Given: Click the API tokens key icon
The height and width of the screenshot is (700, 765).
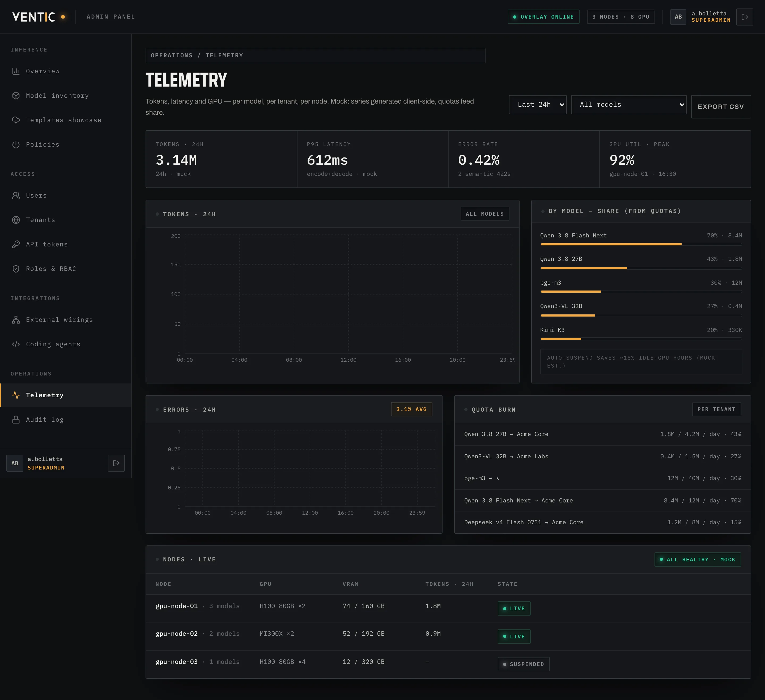Looking at the screenshot, I should pos(16,244).
